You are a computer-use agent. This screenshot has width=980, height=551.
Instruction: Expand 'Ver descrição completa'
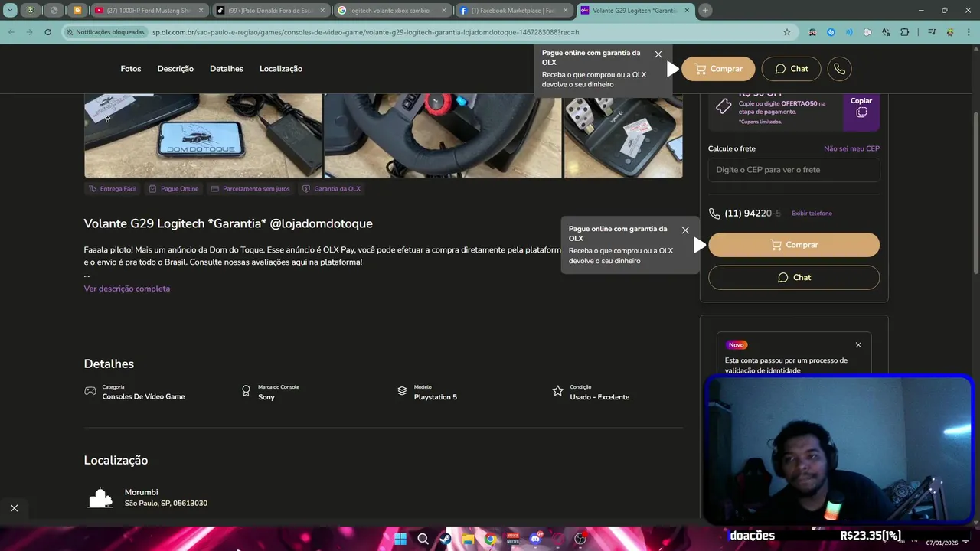(127, 289)
